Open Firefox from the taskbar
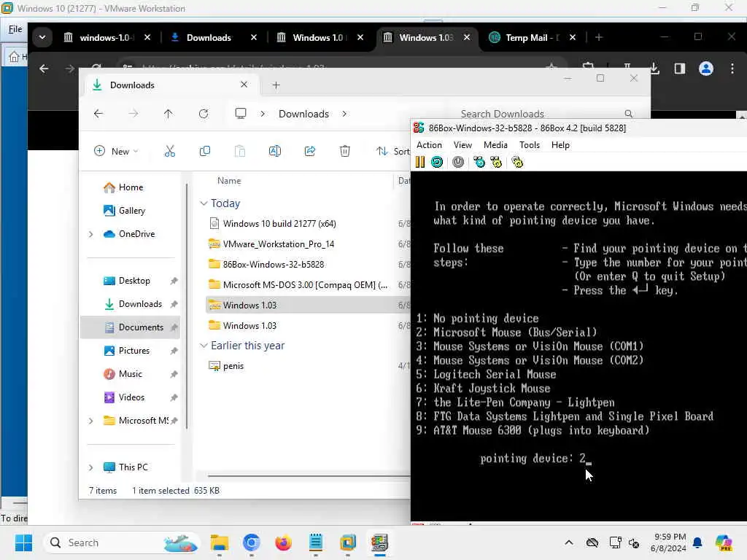Viewport: 747px width, 560px height. [284, 542]
